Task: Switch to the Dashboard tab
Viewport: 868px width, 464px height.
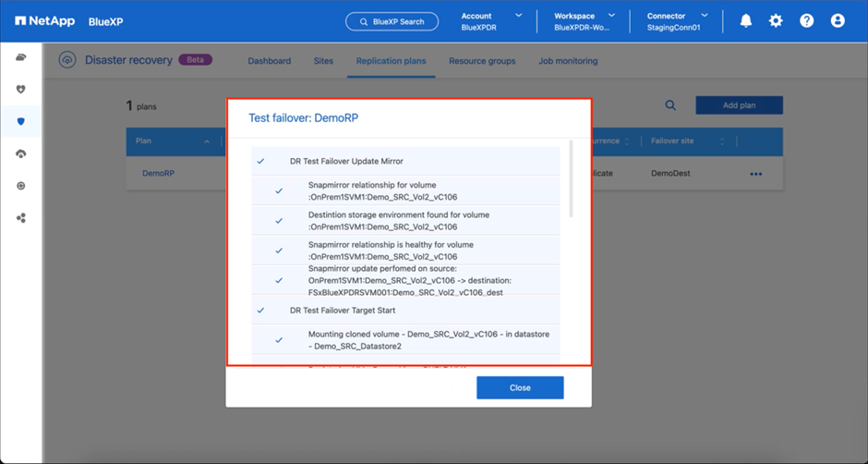Action: tap(269, 61)
